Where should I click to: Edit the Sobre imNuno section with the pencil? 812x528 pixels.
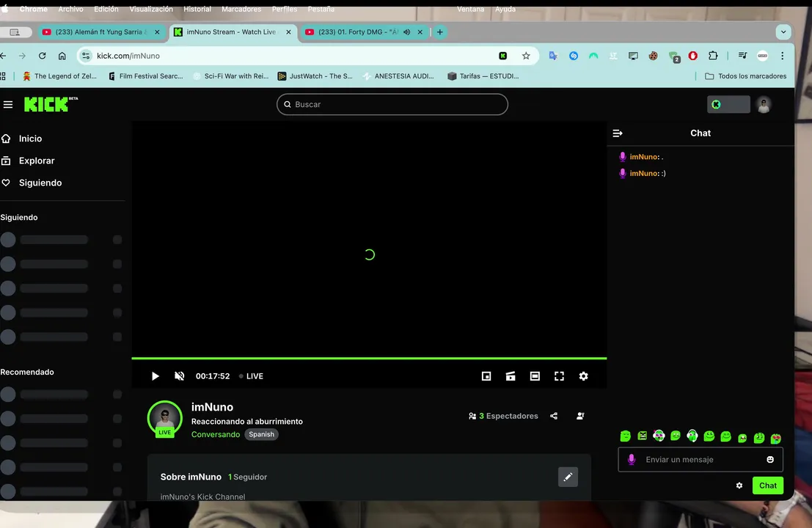click(568, 477)
